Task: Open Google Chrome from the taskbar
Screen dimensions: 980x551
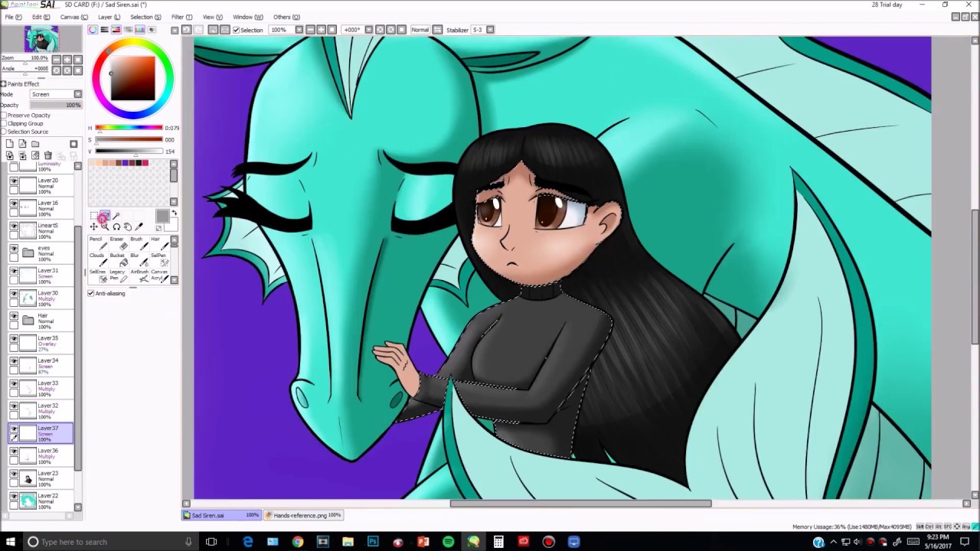Action: (x=298, y=542)
